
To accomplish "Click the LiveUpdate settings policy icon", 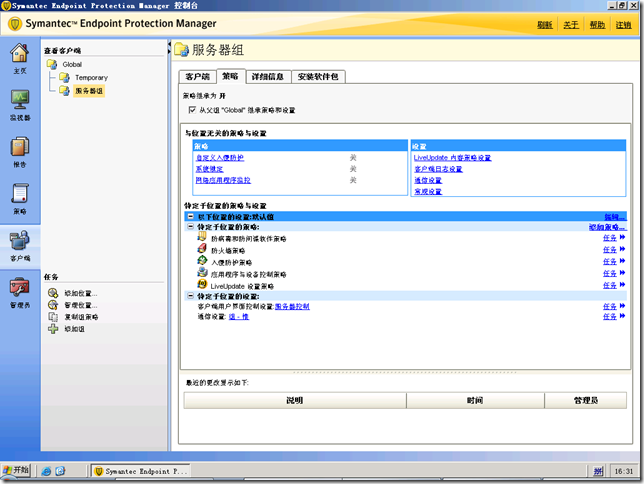I will click(x=202, y=284).
